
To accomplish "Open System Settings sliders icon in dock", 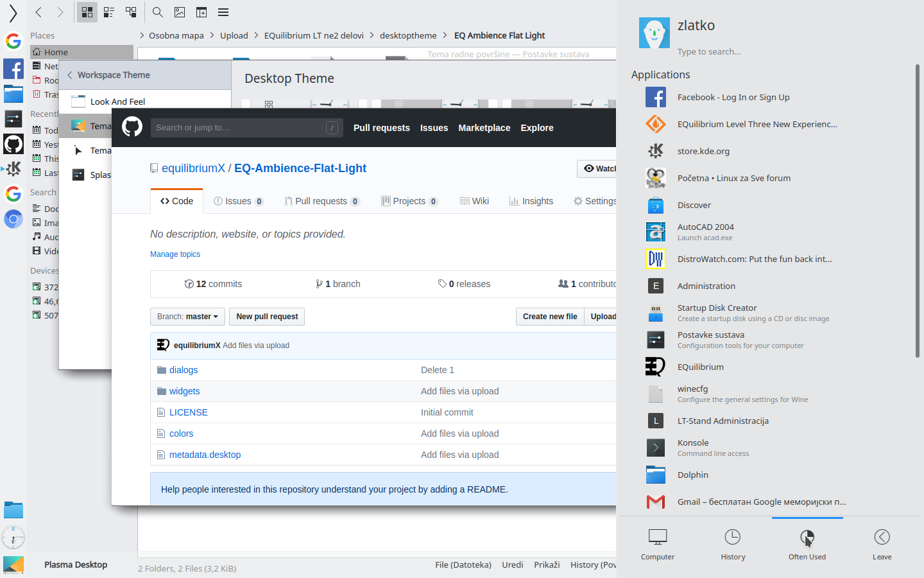I will click(13, 119).
